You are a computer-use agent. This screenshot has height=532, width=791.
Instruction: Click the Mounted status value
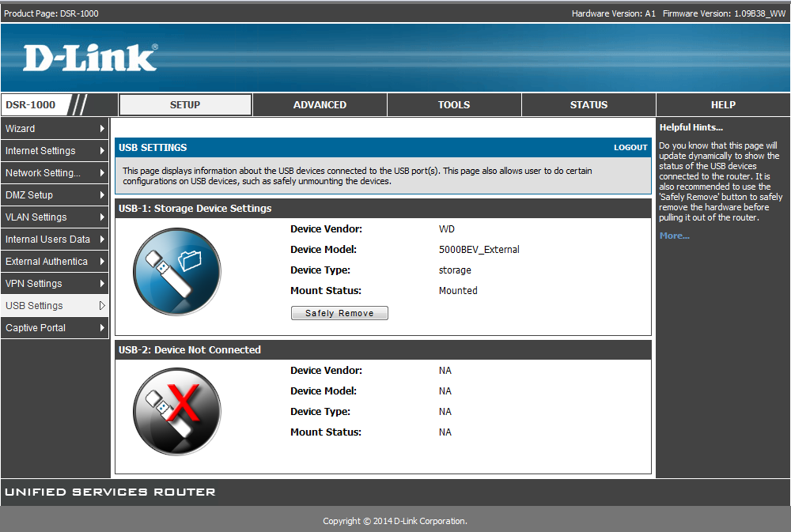tap(458, 290)
